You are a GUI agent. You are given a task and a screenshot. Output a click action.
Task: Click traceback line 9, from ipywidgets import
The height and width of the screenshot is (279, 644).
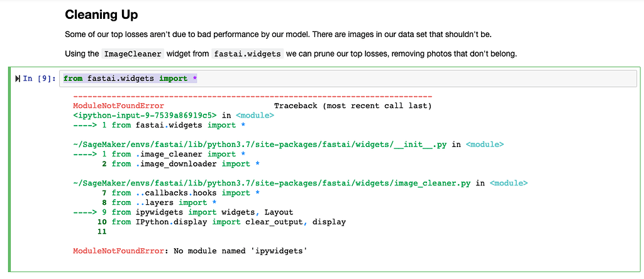click(x=183, y=212)
